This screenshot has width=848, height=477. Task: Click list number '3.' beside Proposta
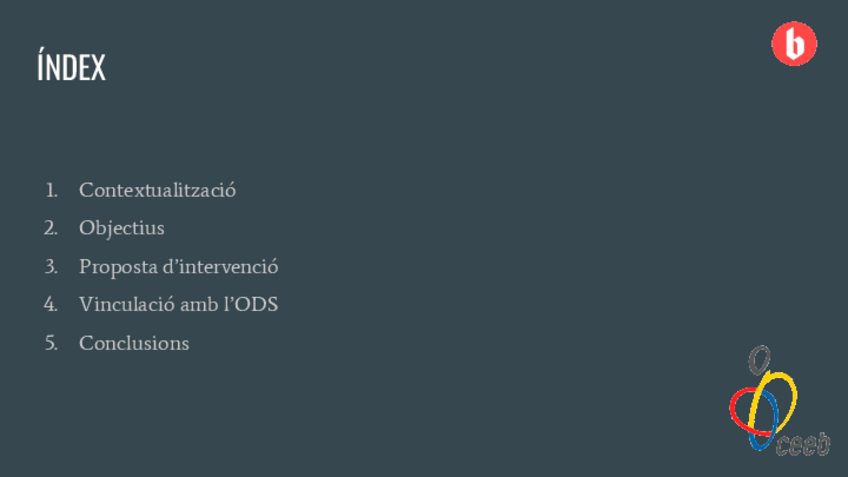51,266
